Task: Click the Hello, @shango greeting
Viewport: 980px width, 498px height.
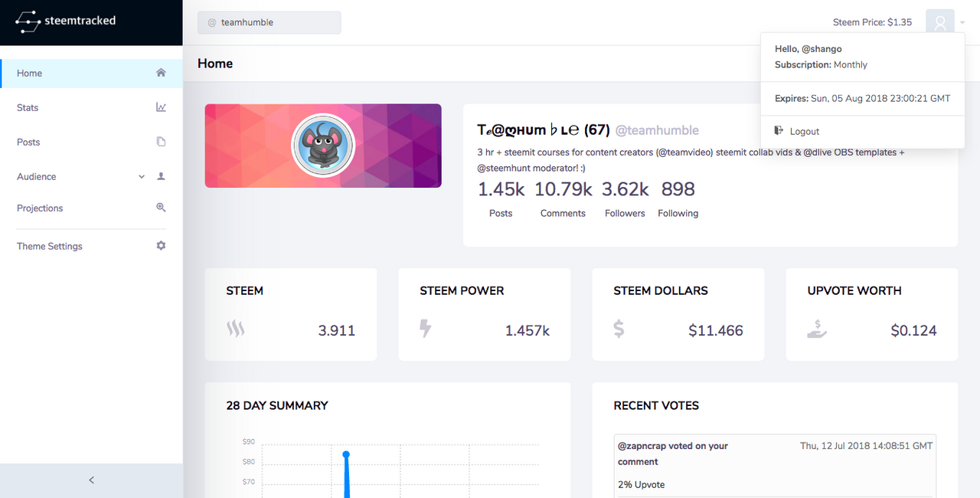Action: 808,49
